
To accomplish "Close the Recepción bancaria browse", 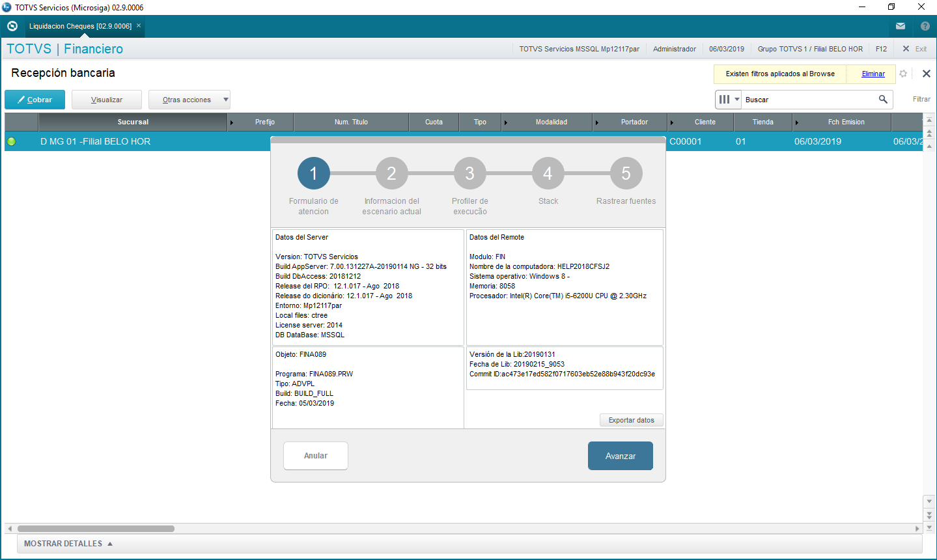I will tap(927, 74).
